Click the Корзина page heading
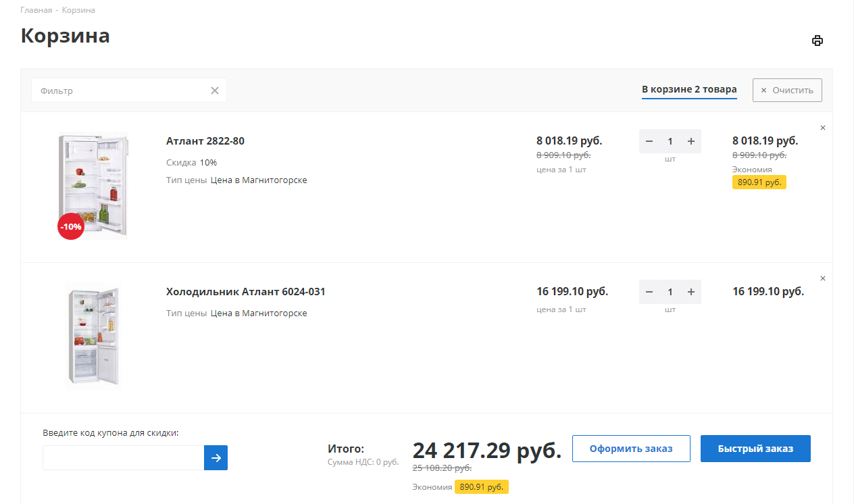This screenshot has width=854, height=504. click(x=65, y=35)
